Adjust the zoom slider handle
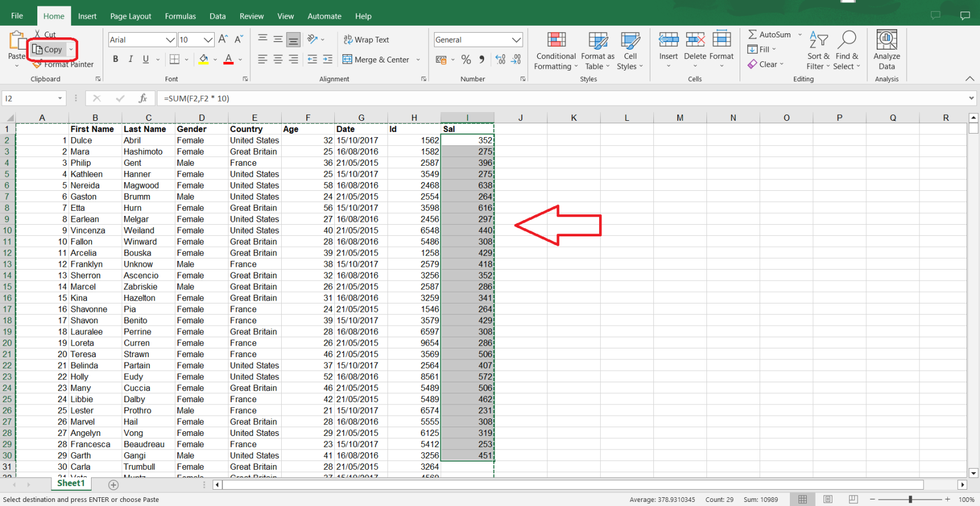Viewport: 980px width, 506px height. (910, 500)
